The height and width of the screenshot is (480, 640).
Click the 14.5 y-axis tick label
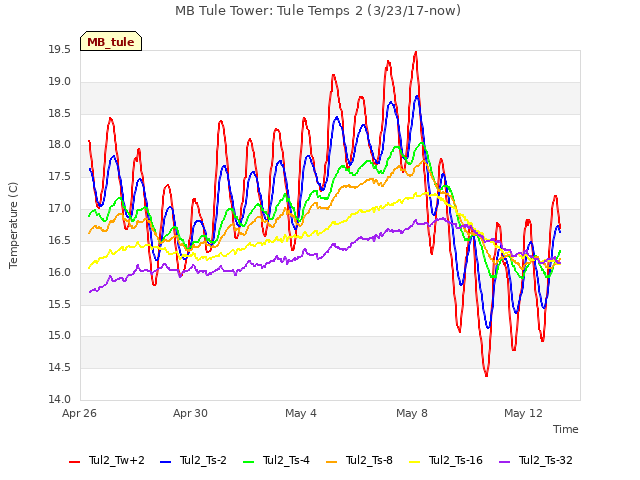click(60, 368)
